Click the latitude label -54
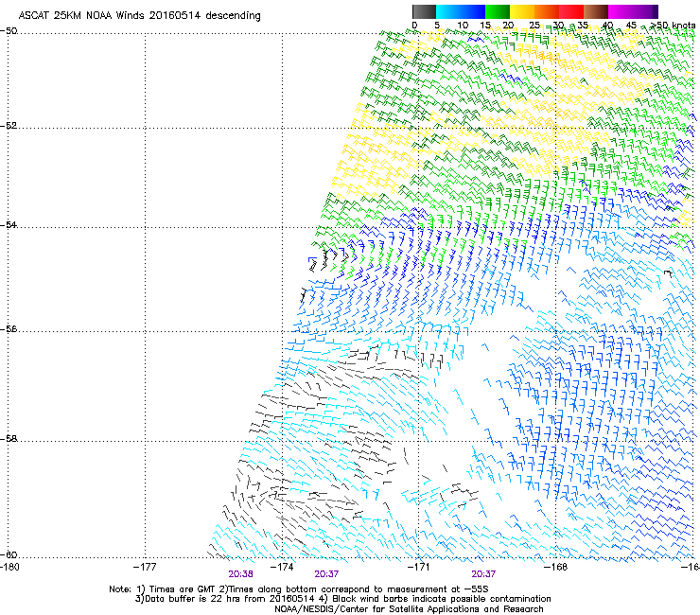The width and height of the screenshot is (700, 615). pos(9,224)
